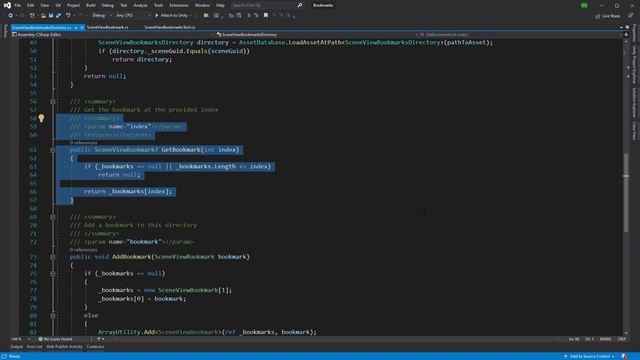Click the Attach to Unity button
Screen dimensions: 640x360
click(x=171, y=16)
